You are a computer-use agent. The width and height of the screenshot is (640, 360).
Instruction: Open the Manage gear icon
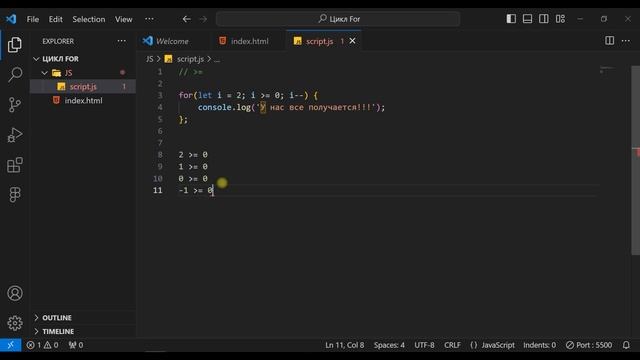(15, 323)
